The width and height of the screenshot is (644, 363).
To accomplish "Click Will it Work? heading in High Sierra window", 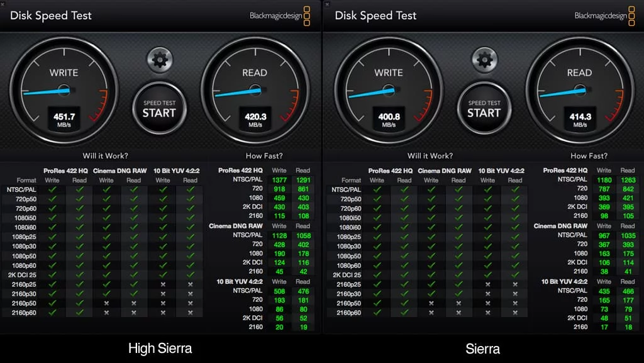I will click(x=106, y=155).
